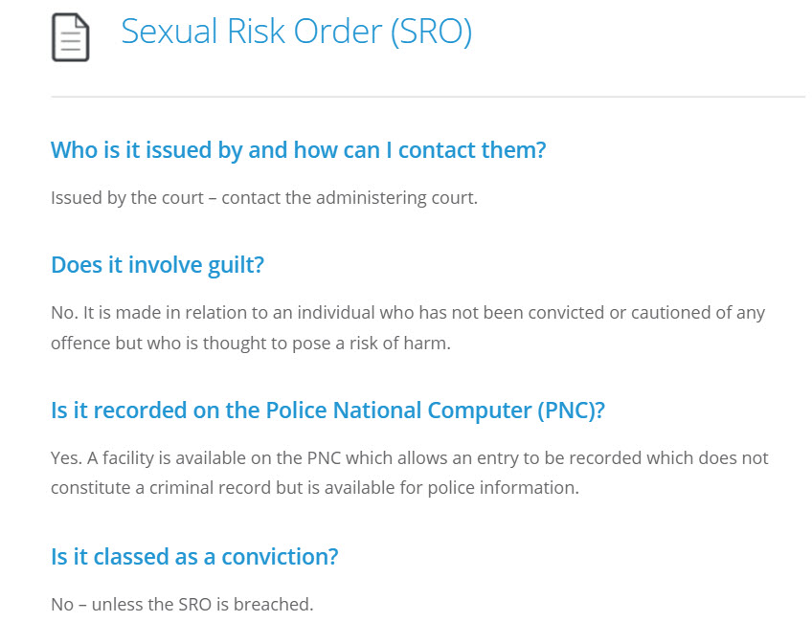This screenshot has height=644, width=812.
Task: Click the 'Does it involve guilt?' heading
Action: pyautogui.click(x=157, y=265)
